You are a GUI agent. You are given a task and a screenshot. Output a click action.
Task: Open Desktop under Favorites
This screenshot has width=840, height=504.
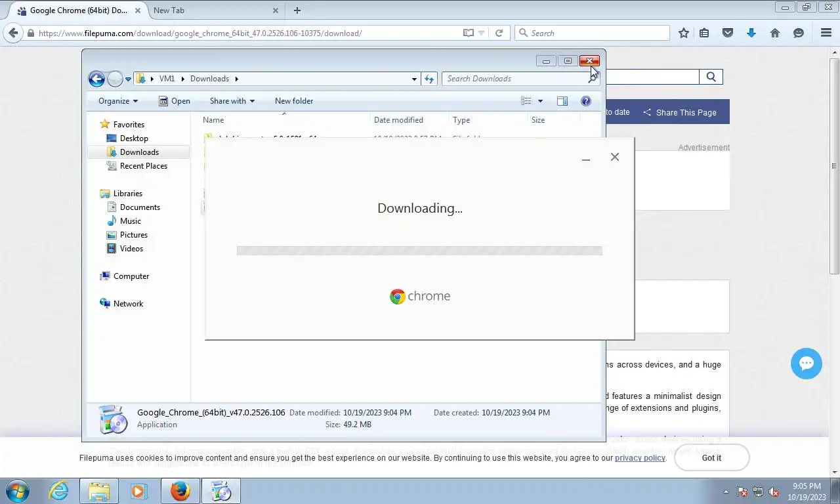[134, 138]
